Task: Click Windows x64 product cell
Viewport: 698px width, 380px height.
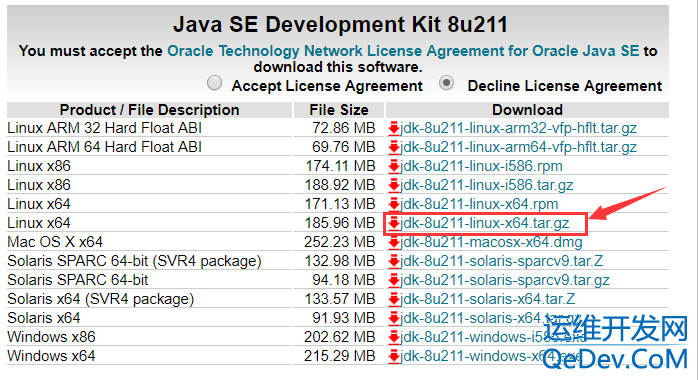Action: (51, 356)
